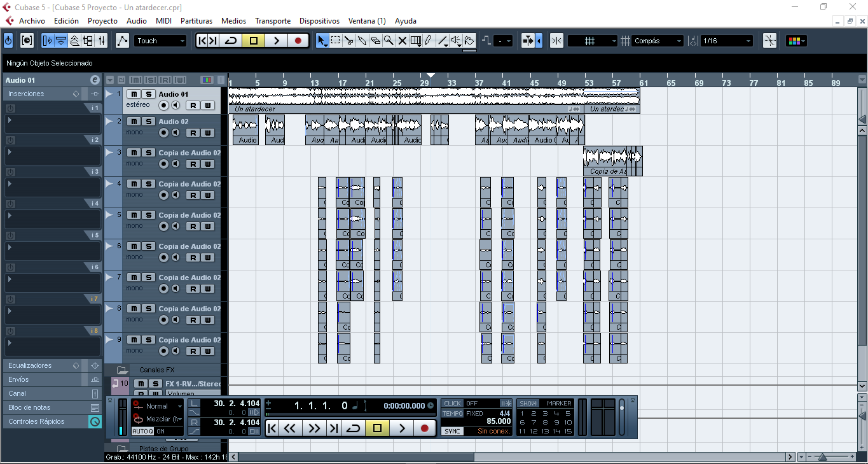This screenshot has height=464, width=868.
Task: Click Fast Forward in the transport panel
Action: tap(313, 428)
